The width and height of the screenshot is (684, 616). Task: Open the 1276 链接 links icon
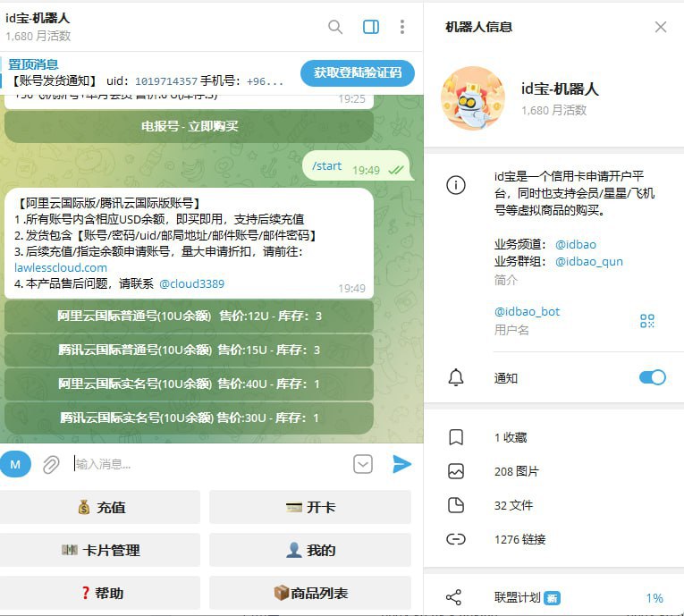coord(456,539)
